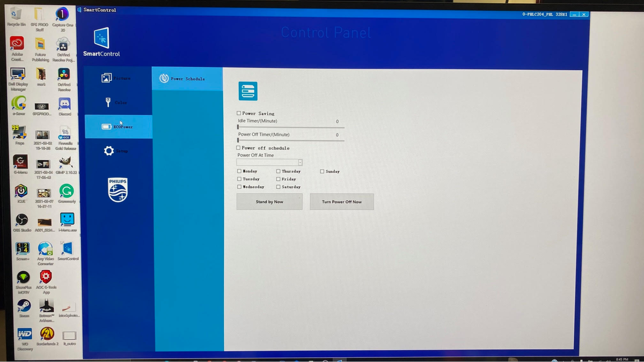This screenshot has height=362, width=644.
Task: Check the Tuesday checkbox
Action: click(x=239, y=179)
